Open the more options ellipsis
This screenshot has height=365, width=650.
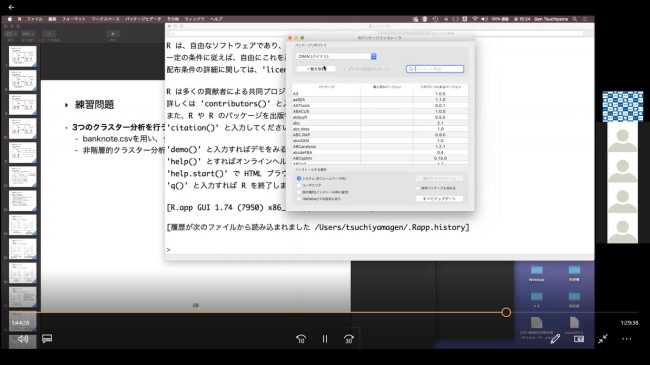[627, 339]
